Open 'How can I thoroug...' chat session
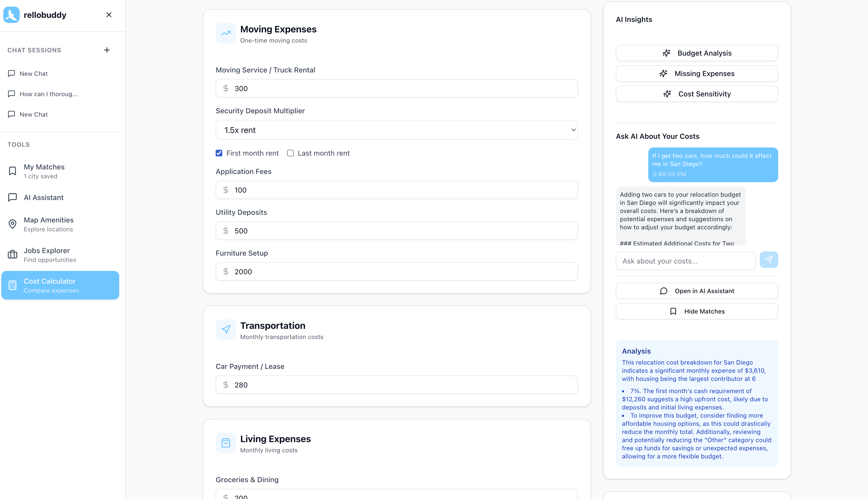This screenshot has height=499, width=868. coord(48,94)
